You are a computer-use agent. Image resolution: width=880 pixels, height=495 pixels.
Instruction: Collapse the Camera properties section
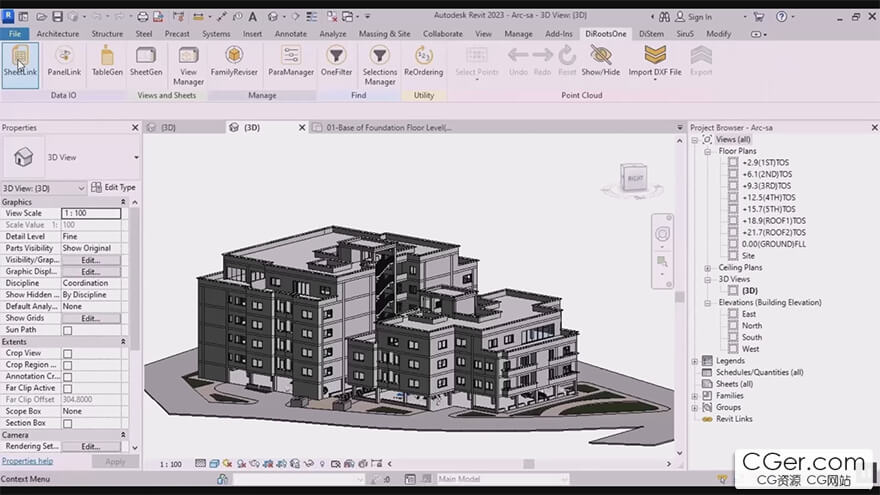(123, 434)
